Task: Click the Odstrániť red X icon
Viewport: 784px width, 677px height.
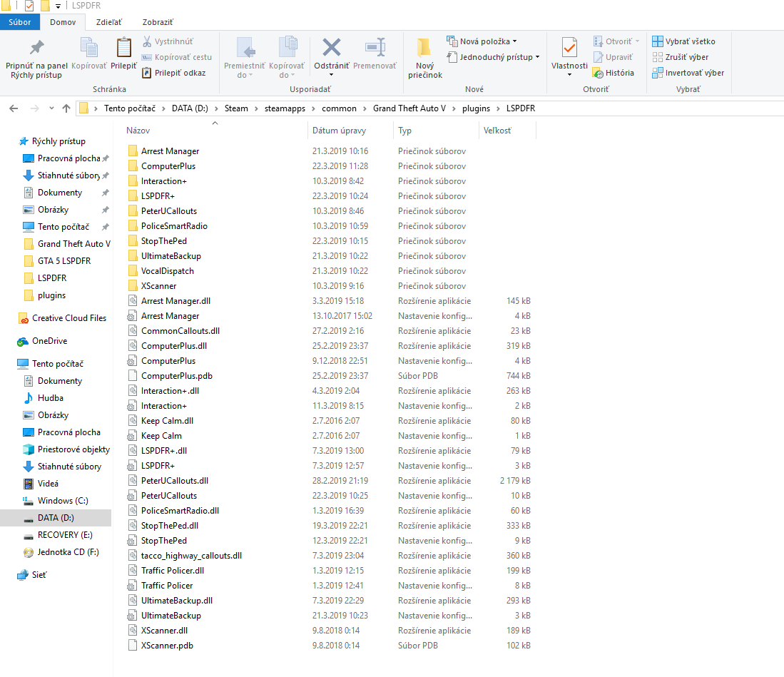Action: (332, 48)
